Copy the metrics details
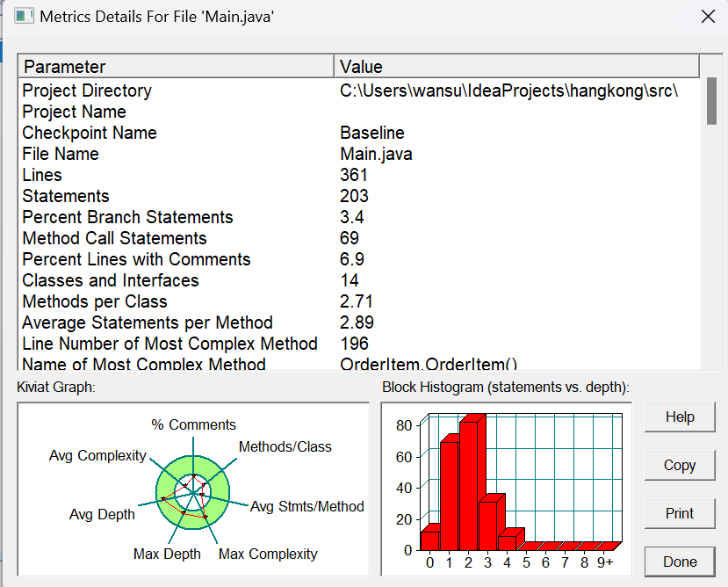The image size is (728, 587). pyautogui.click(x=680, y=465)
